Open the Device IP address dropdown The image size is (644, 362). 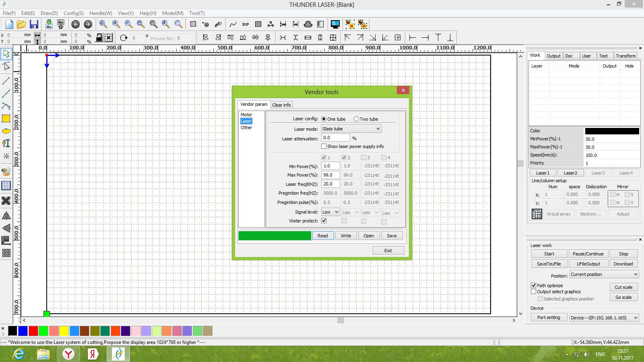point(604,318)
